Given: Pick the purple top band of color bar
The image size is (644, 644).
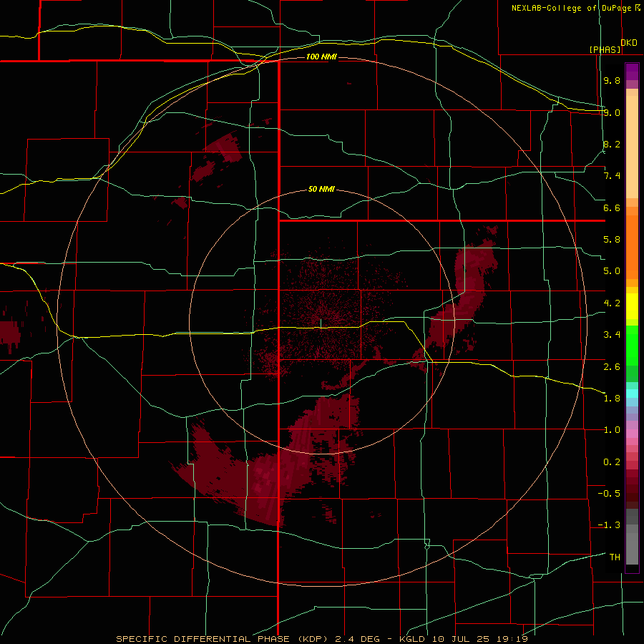Looking at the screenshot, I should coord(632,72).
